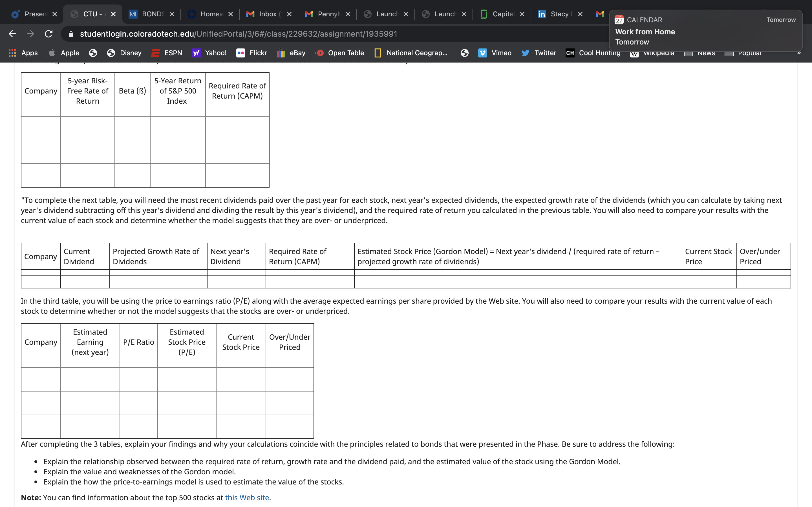
Task: Open the Open Table bookmark
Action: point(339,53)
